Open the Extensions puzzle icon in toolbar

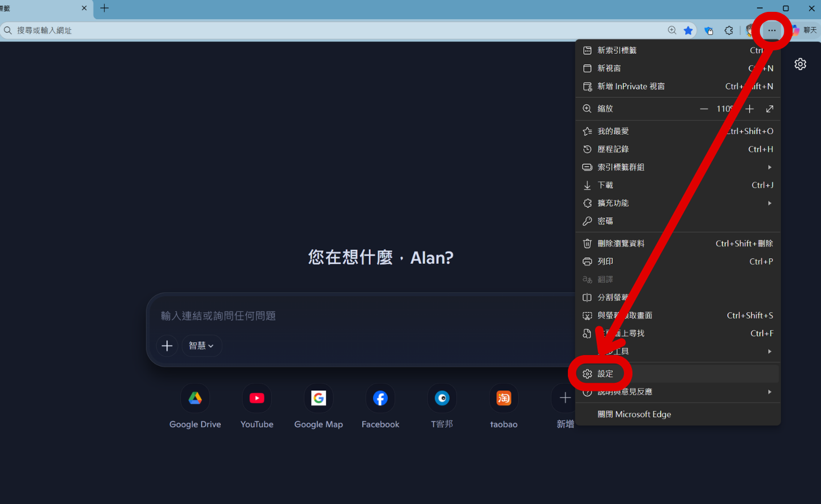point(729,30)
